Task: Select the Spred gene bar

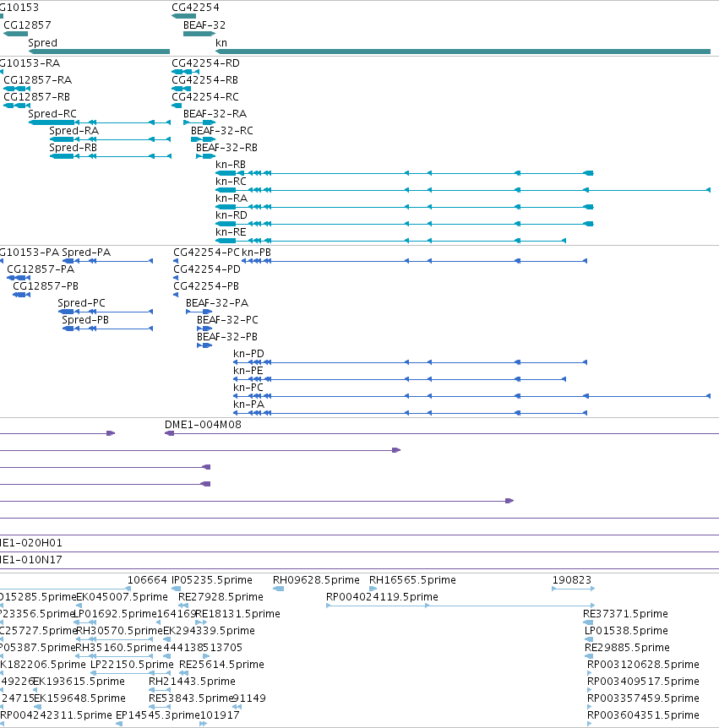Action: 99,52
